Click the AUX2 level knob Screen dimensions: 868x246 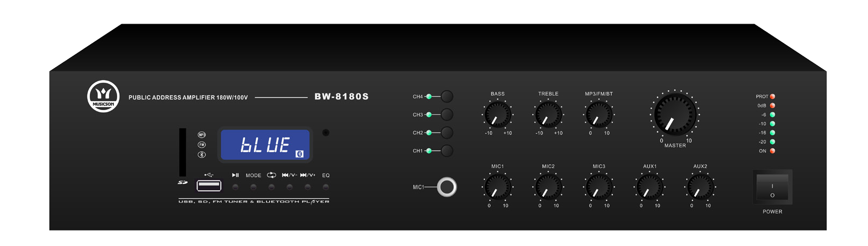700,187
